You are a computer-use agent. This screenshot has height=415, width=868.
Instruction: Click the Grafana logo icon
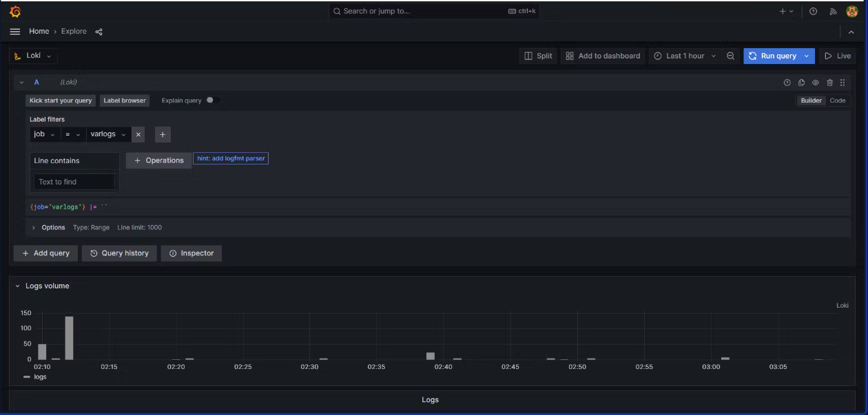tap(15, 12)
